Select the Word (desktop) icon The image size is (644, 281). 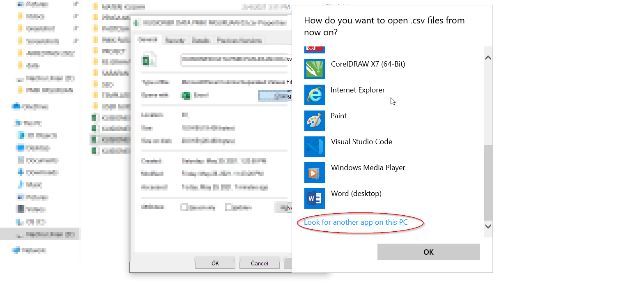pos(315,198)
